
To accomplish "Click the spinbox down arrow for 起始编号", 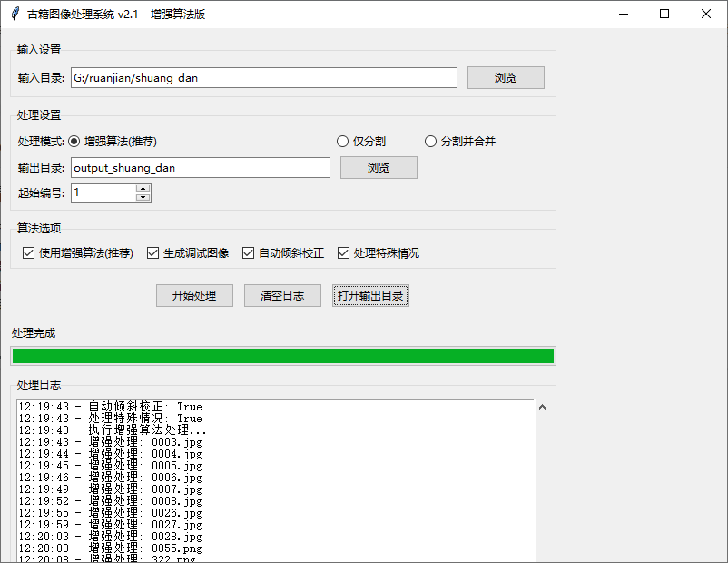I will (143, 197).
